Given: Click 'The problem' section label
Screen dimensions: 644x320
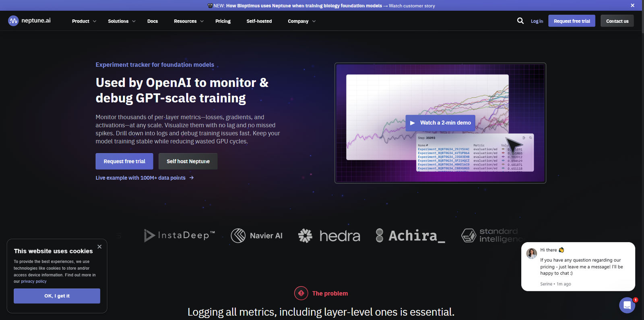Looking at the screenshot, I should click(330, 293).
